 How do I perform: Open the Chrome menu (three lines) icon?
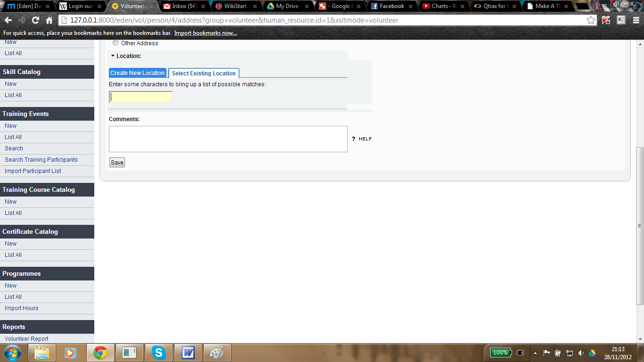tap(635, 20)
